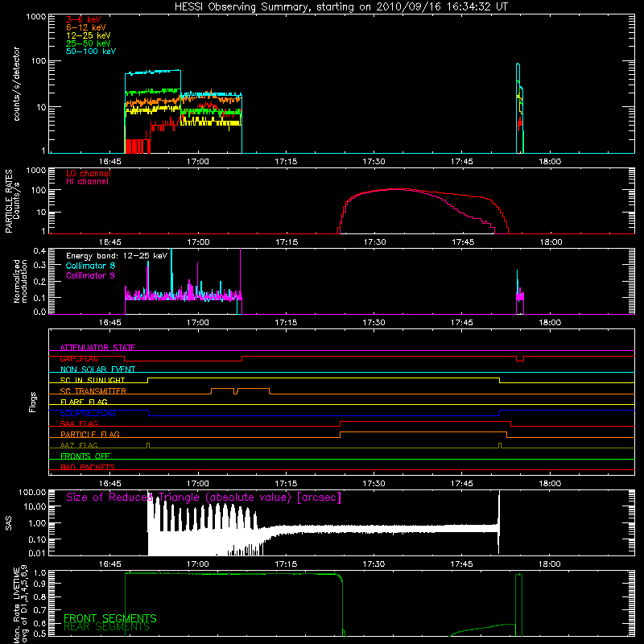644x644 pixels.
Task: Select the 6-12 keV legend entry
Action: coord(86,27)
